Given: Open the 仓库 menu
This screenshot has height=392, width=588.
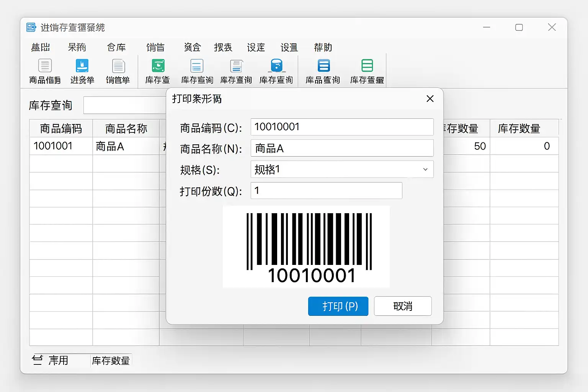Looking at the screenshot, I should click(x=116, y=47).
